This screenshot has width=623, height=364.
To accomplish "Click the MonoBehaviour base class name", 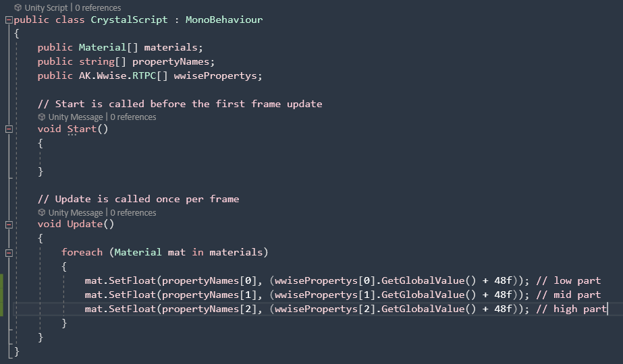I will (224, 20).
